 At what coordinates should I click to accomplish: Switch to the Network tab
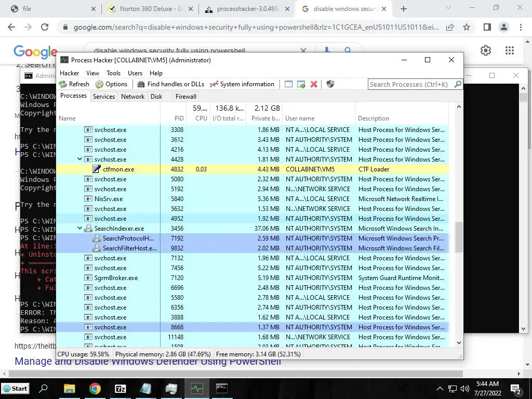point(132,96)
